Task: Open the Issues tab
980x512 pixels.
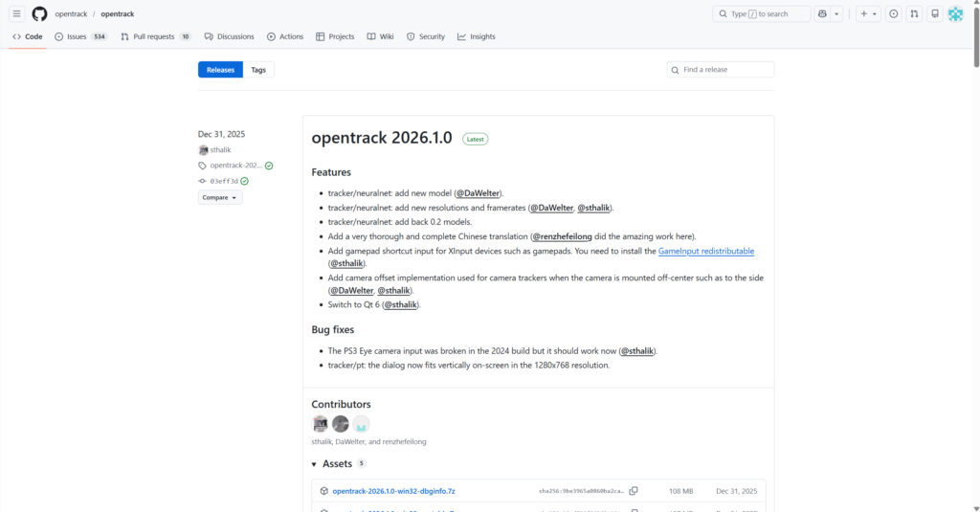Action: click(80, 36)
